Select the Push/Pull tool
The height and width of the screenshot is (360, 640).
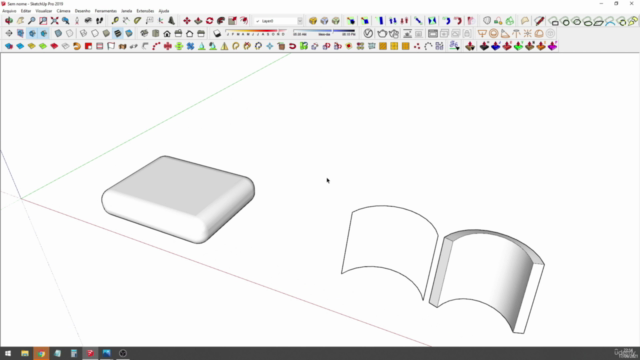(x=198, y=20)
